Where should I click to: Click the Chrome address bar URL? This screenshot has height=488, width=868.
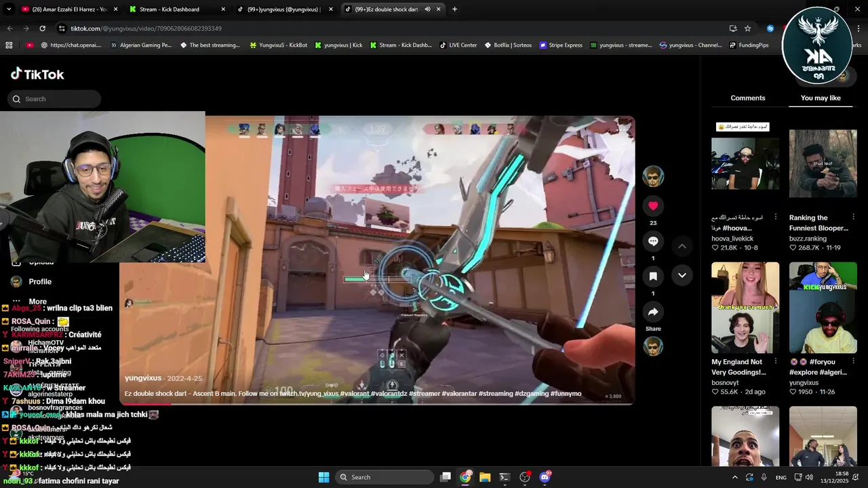pos(146,28)
